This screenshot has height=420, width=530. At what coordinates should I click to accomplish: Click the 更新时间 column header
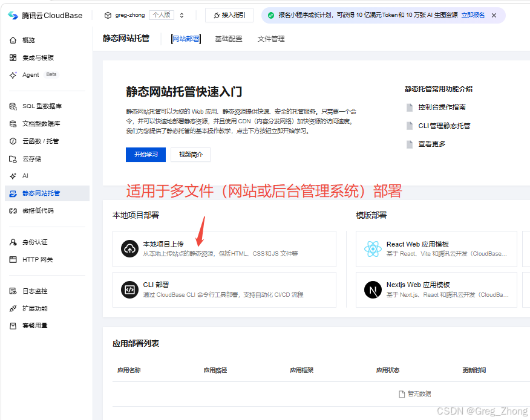[x=474, y=370]
